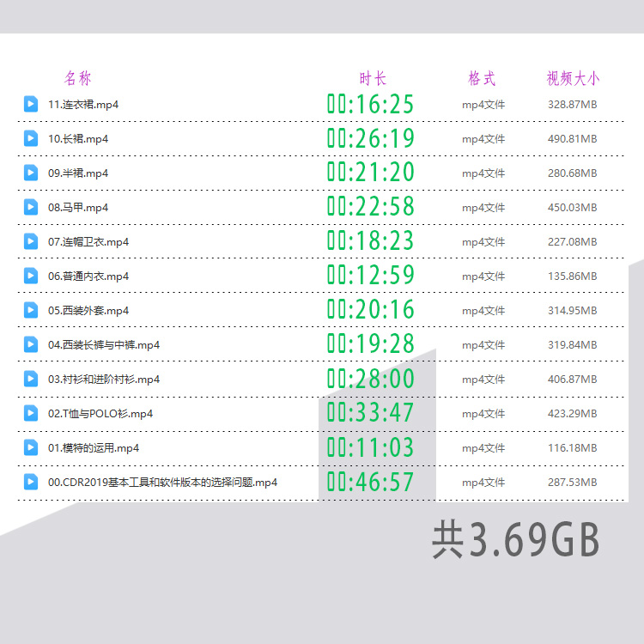Click the total size 共3.69GB

coord(516,539)
